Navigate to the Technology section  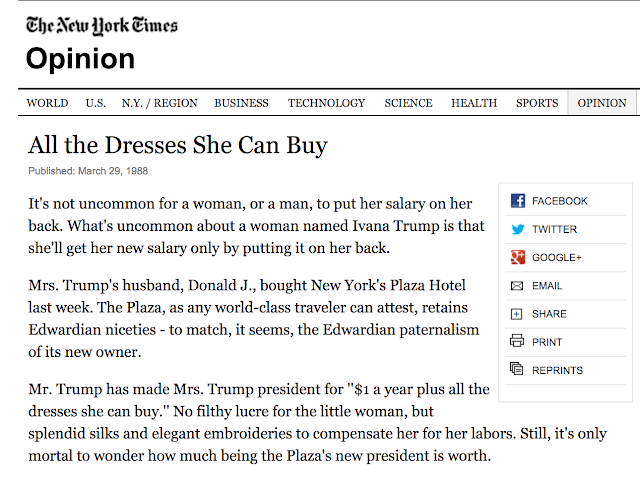coord(326,103)
